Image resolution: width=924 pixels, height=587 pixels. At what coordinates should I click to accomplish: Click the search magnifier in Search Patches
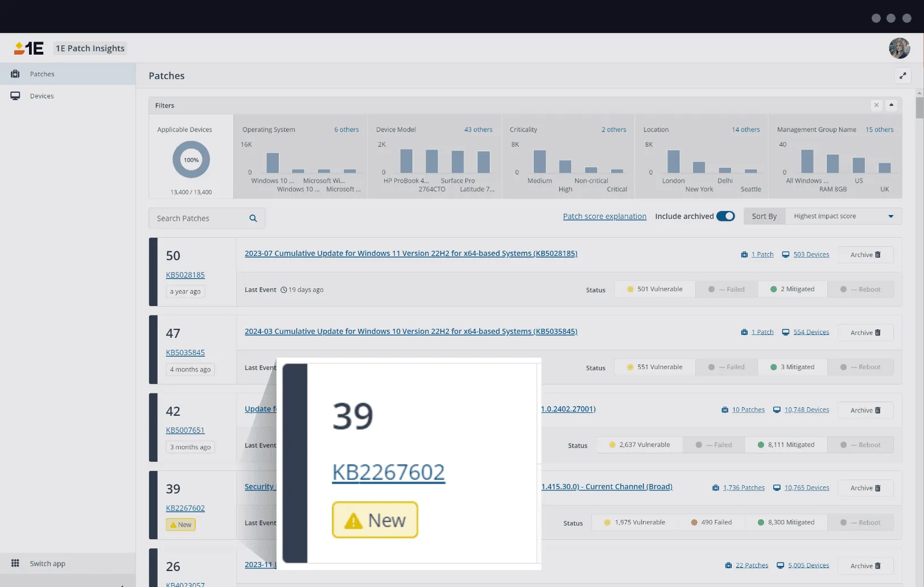(x=253, y=218)
